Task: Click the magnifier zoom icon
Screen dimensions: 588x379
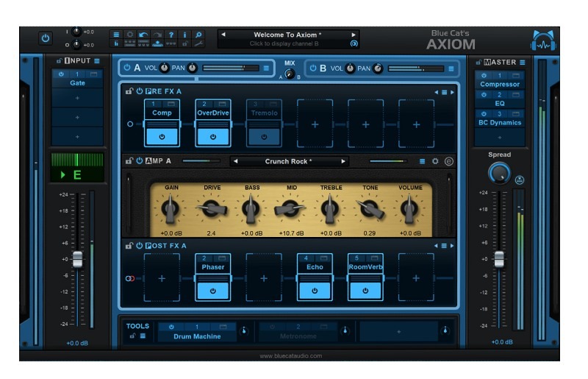Action: pyautogui.click(x=198, y=35)
